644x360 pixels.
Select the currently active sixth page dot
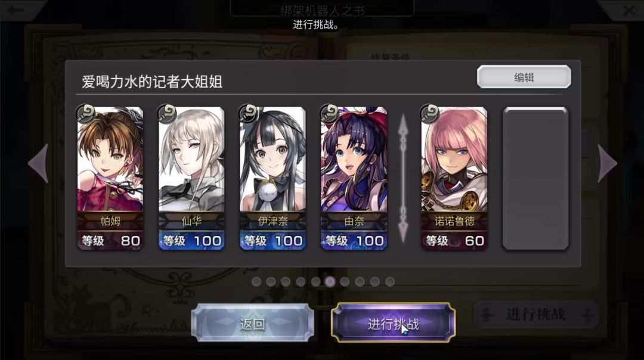coord(330,281)
